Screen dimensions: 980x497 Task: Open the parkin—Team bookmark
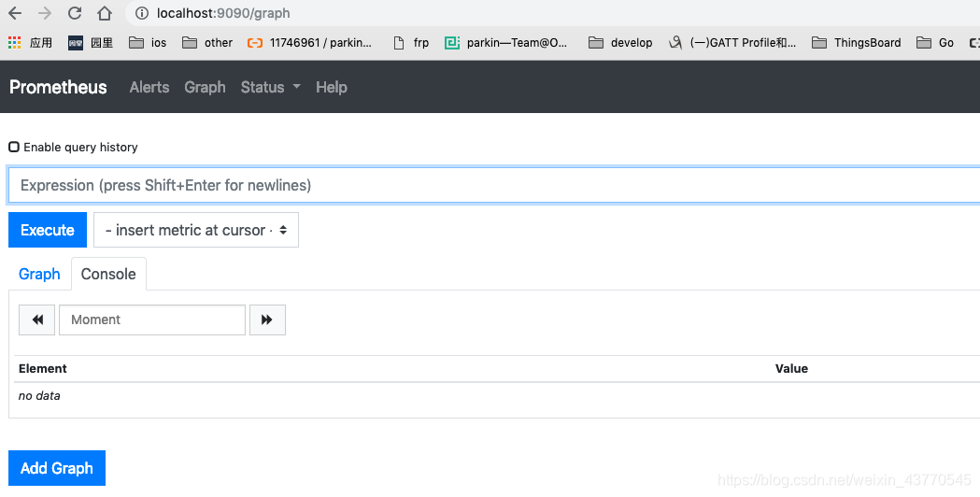[x=506, y=43]
